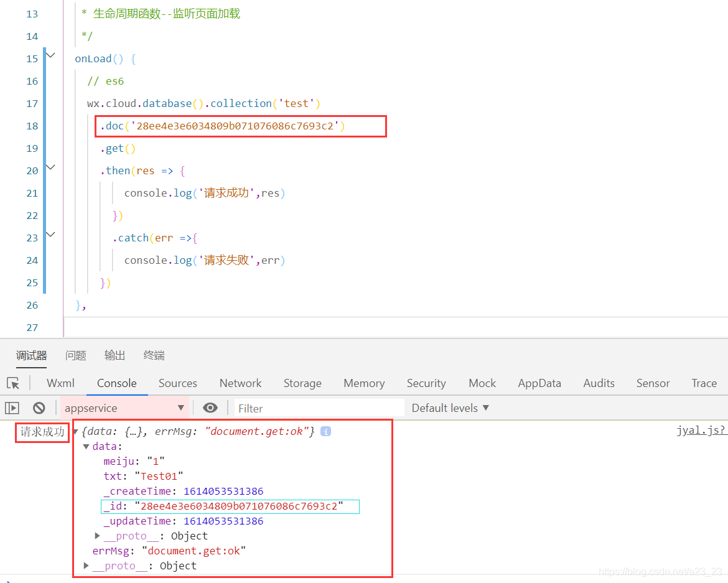
Task: Click the 请求成功 console output label
Action: 42,432
